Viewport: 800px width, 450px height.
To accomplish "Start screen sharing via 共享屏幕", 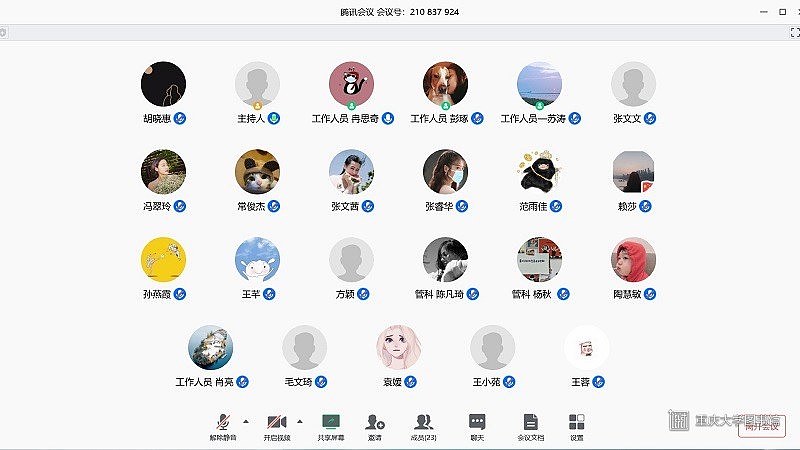I will coord(330,426).
